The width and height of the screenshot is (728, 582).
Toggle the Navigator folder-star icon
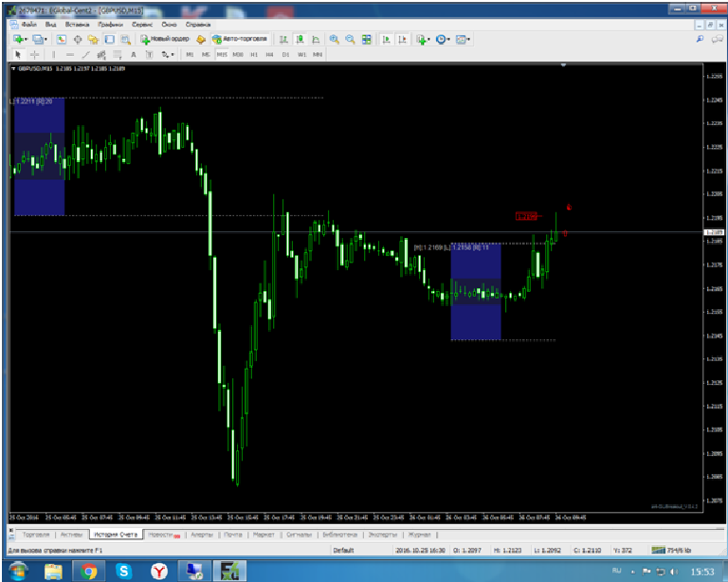[x=93, y=40]
